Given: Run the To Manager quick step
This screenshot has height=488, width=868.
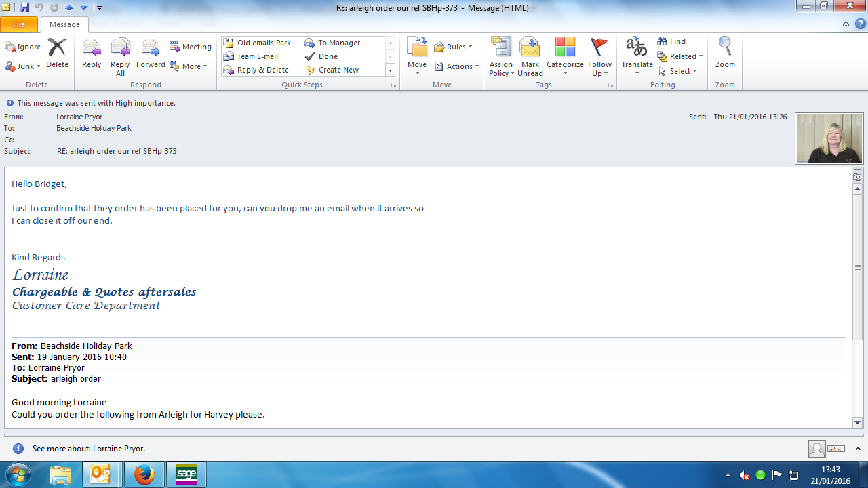Looking at the screenshot, I should (333, 43).
